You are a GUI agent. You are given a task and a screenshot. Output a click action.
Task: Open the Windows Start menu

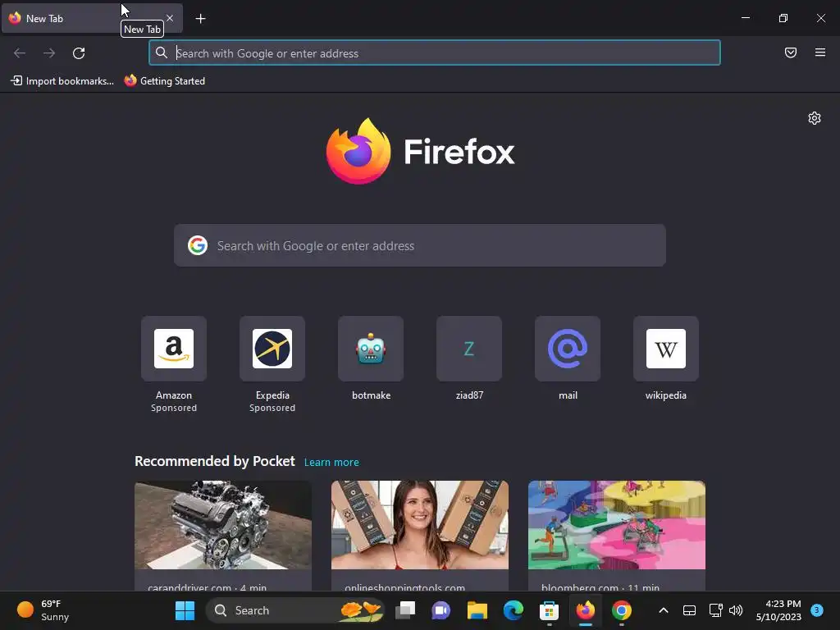(185, 610)
